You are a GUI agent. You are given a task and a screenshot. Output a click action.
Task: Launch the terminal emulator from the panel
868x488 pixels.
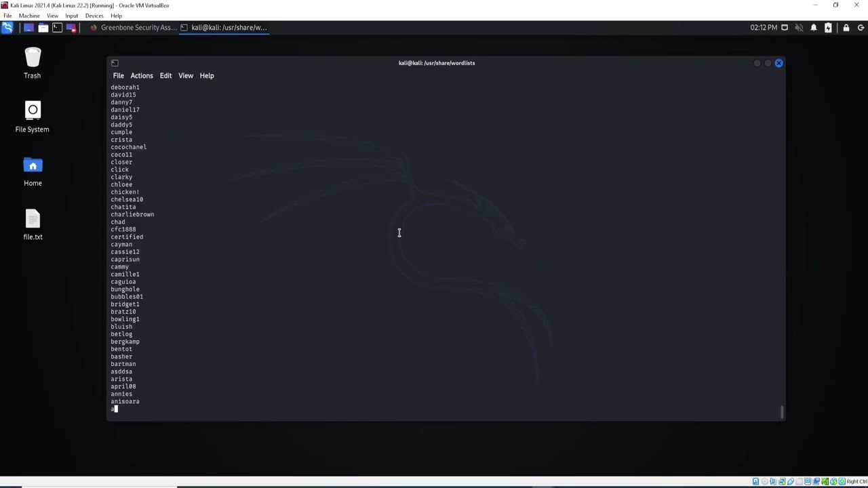point(57,28)
